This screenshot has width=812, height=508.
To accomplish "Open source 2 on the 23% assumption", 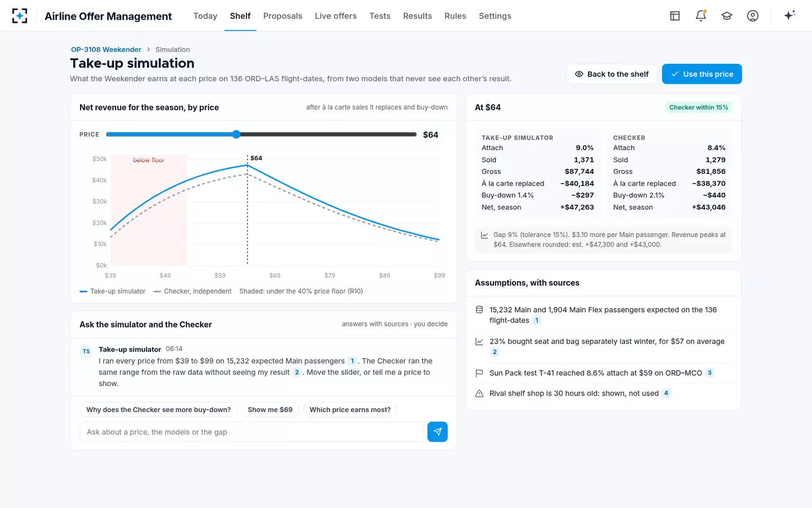I will [495, 352].
